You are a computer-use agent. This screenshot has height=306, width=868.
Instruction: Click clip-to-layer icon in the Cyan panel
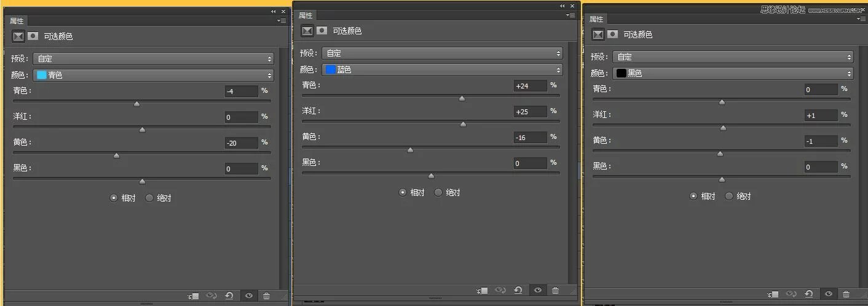point(193,296)
